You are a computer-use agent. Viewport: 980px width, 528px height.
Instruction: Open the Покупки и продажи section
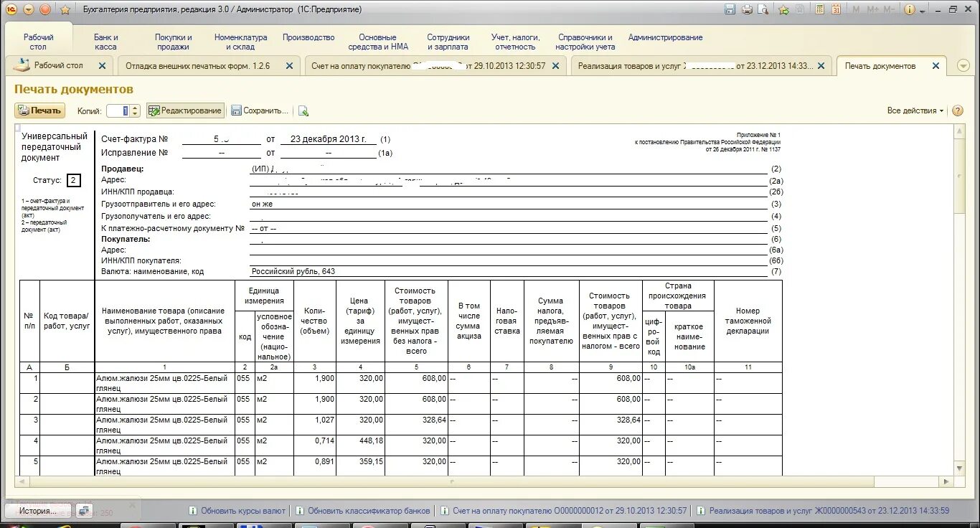174,42
